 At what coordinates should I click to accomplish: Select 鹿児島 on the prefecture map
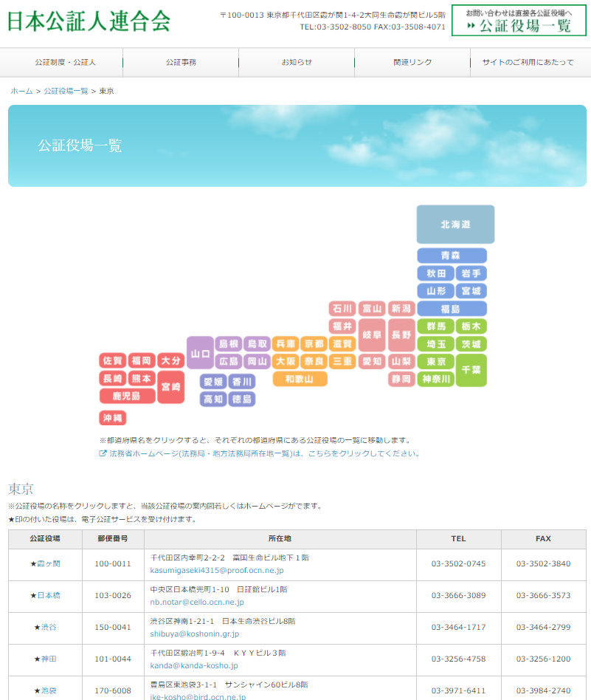pos(127,396)
